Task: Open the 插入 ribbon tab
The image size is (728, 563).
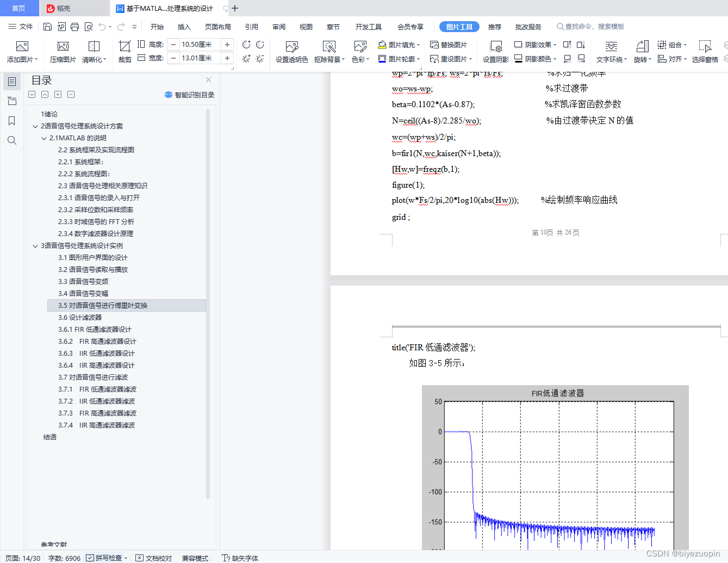Action: 184,27
